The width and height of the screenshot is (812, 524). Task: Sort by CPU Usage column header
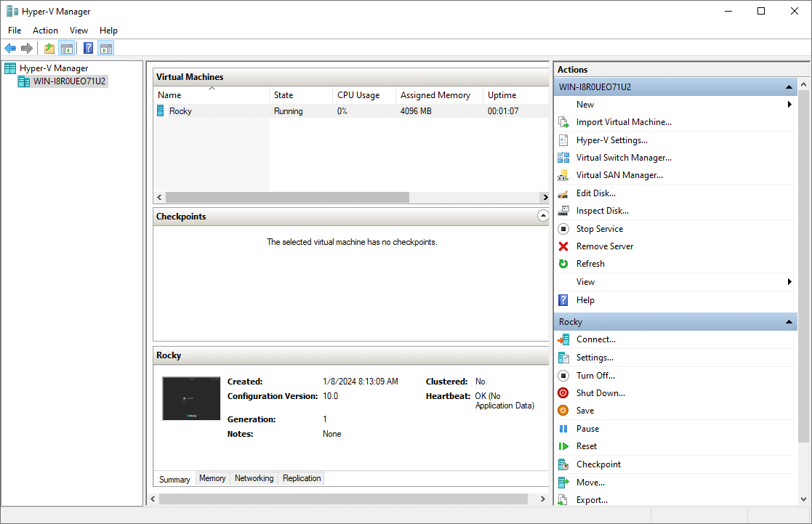coord(365,95)
